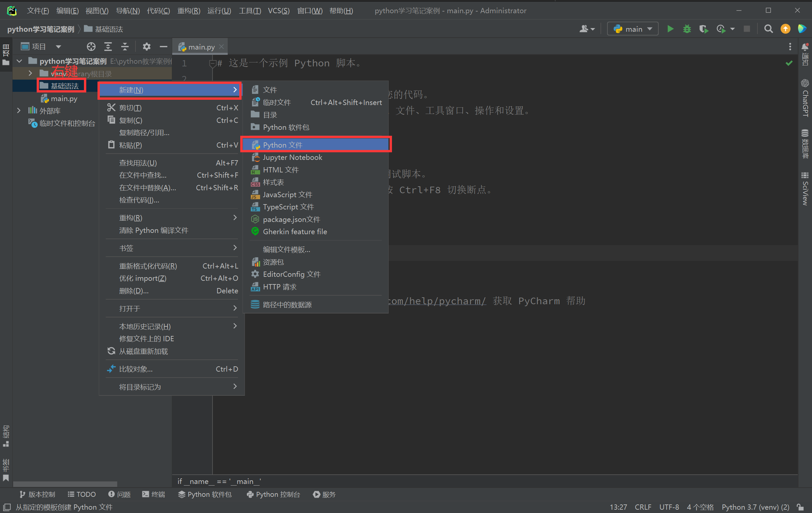Click the pycharm help hyperlink in editor
The height and width of the screenshot is (513, 812).
[x=437, y=301]
